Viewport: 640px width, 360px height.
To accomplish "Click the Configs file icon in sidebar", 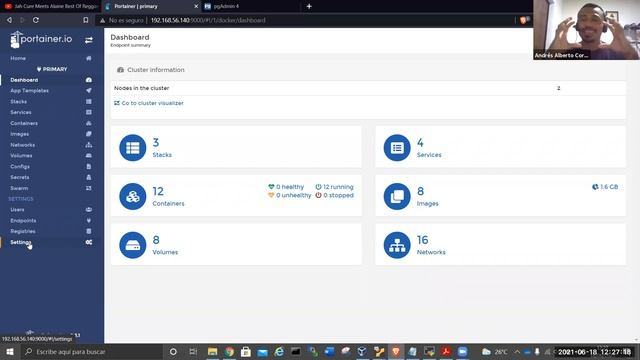I will pyautogui.click(x=89, y=167).
